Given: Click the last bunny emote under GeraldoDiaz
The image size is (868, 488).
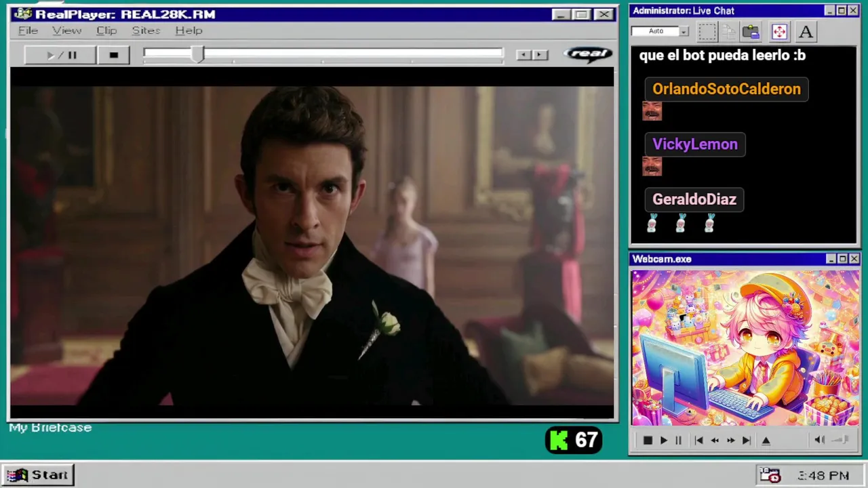Looking at the screenshot, I should 709,223.
